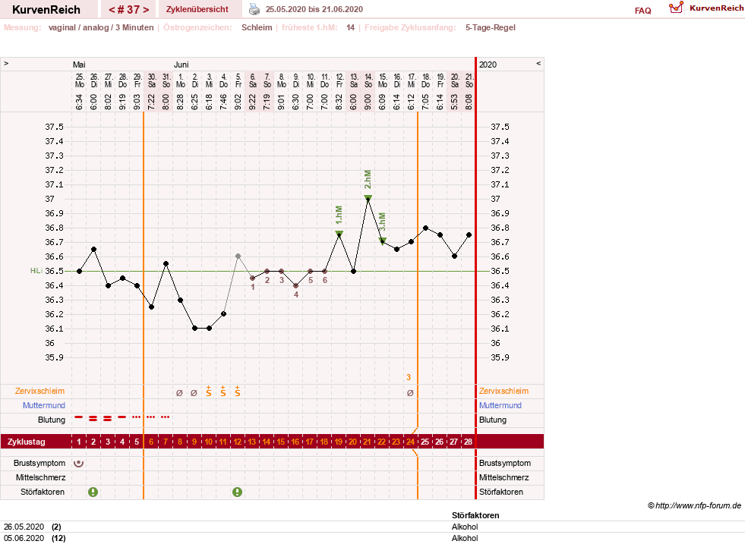The height and width of the screenshot is (560, 745).
Task: Click the '>' expander at chart top left
Action: 6,63
